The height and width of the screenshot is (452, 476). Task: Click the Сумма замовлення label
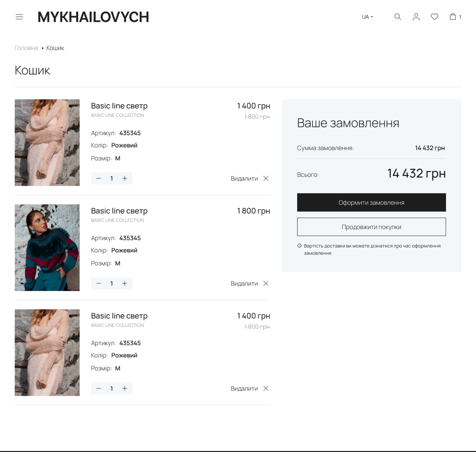(x=325, y=148)
